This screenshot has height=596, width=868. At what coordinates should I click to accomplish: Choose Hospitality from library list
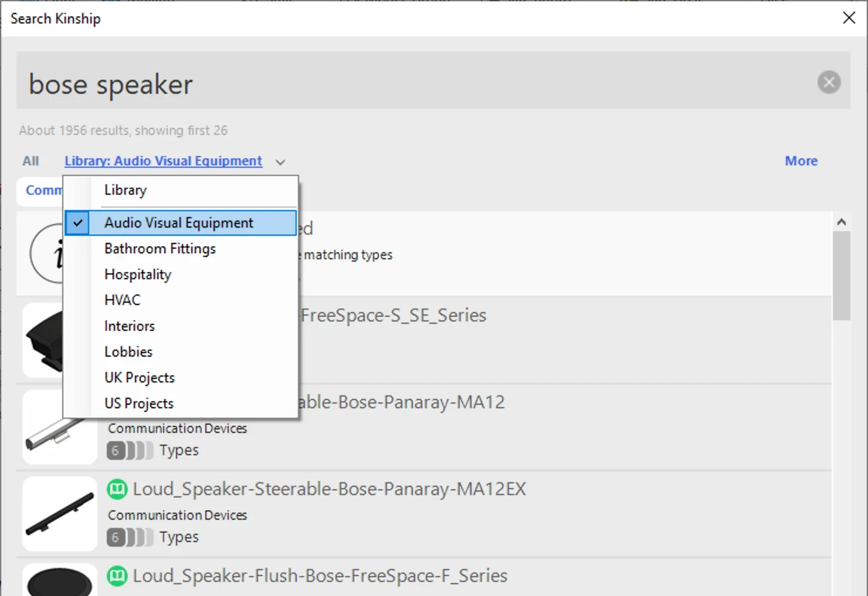point(181,275)
